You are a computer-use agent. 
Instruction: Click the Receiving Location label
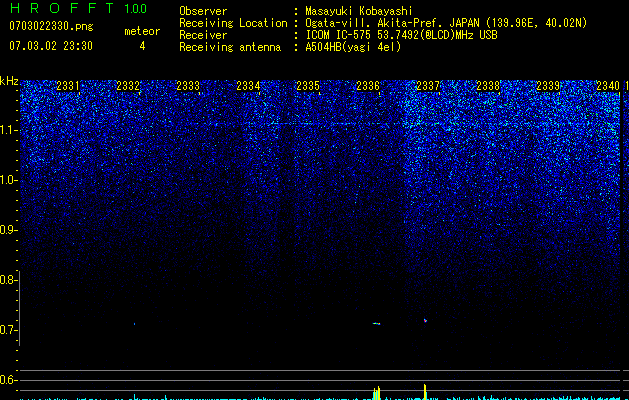(x=233, y=23)
